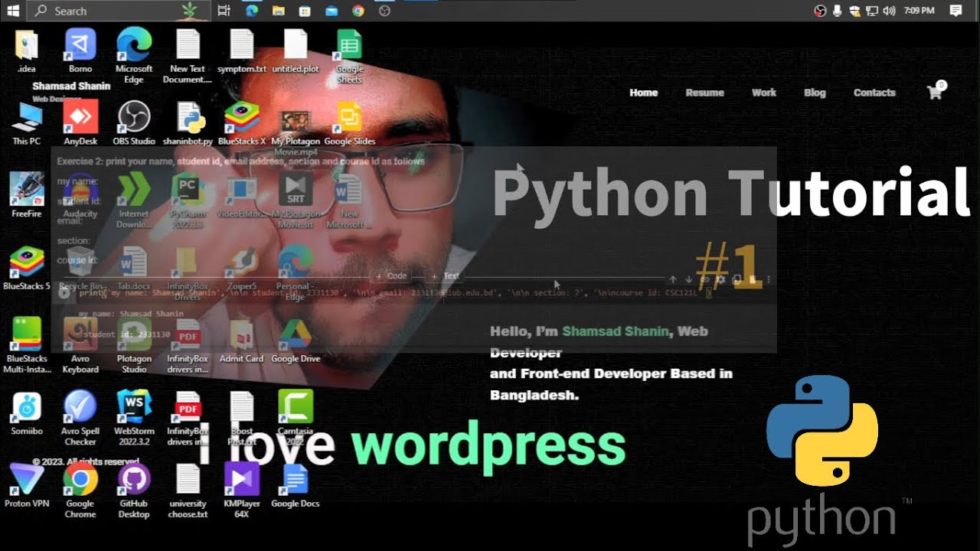980x551 pixels.
Task: Open the Tab.docx Word file
Action: (134, 268)
